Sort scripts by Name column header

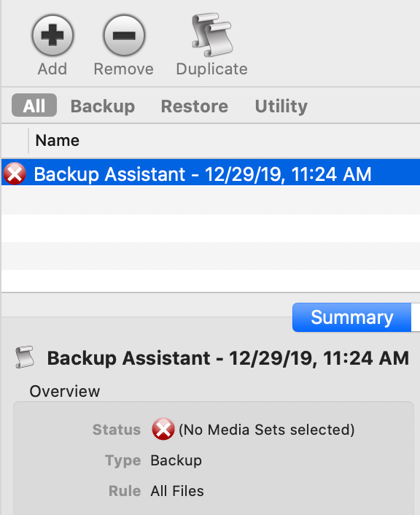click(x=58, y=141)
